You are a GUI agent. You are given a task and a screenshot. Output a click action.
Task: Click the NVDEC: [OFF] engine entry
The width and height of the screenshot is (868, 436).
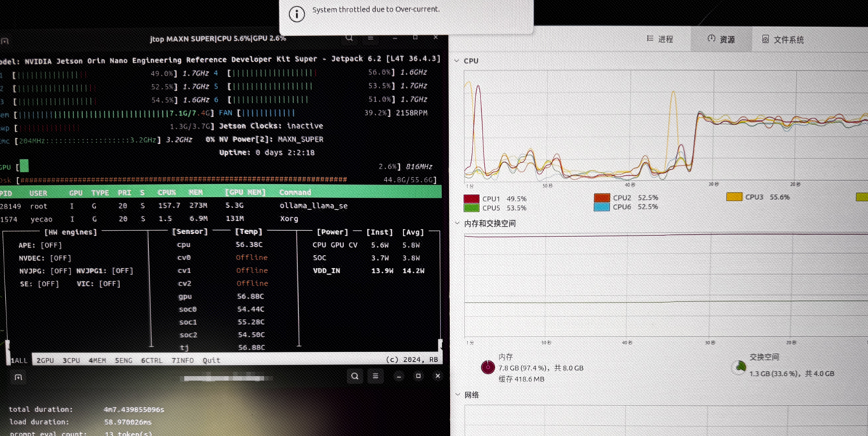click(x=45, y=258)
